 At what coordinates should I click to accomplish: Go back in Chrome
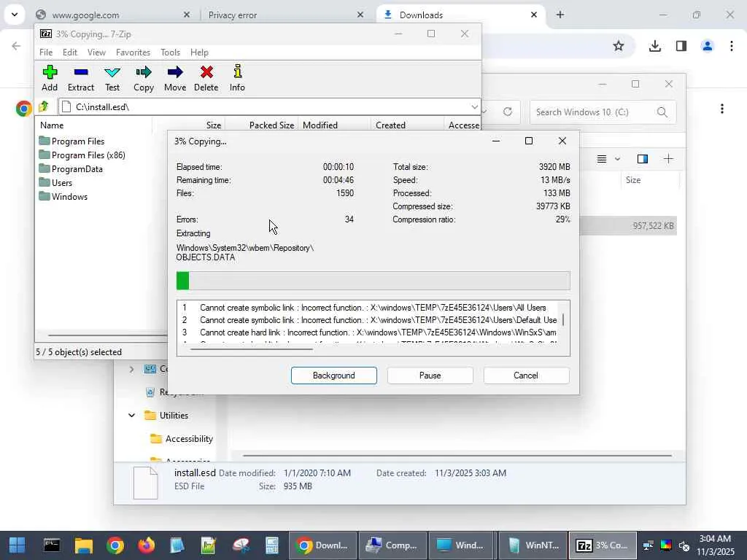16,46
